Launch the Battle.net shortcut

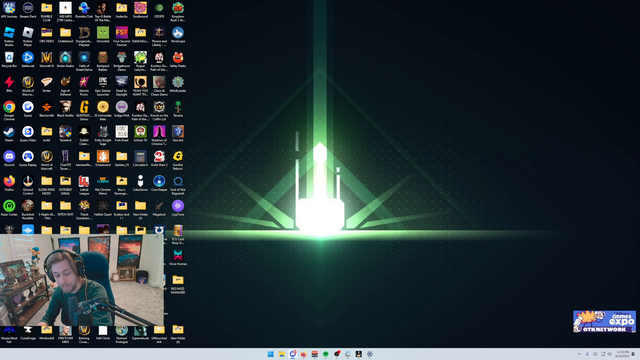[x=28, y=60]
